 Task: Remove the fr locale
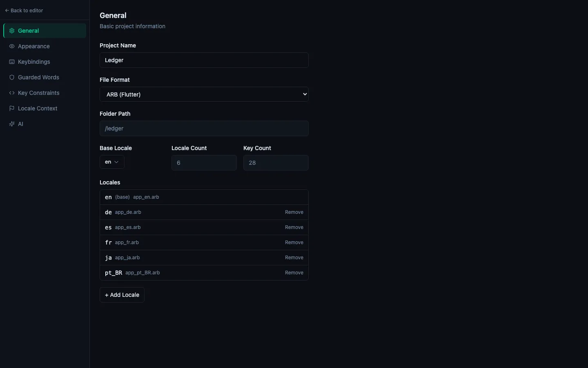(294, 242)
